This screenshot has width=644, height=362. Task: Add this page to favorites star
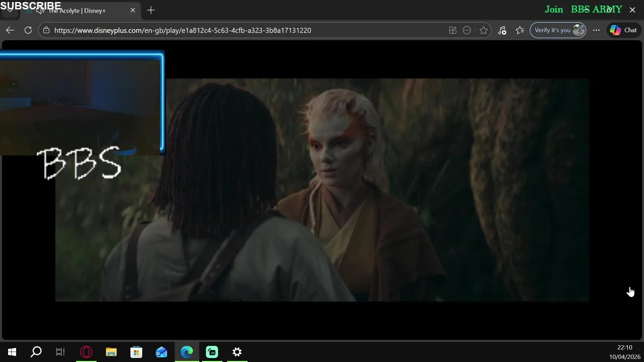pos(484,30)
